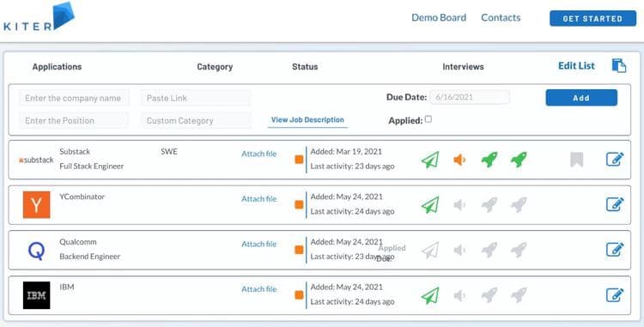The image size is (644, 327).
Task: Click the IBM logo thumbnail
Action: [37, 295]
